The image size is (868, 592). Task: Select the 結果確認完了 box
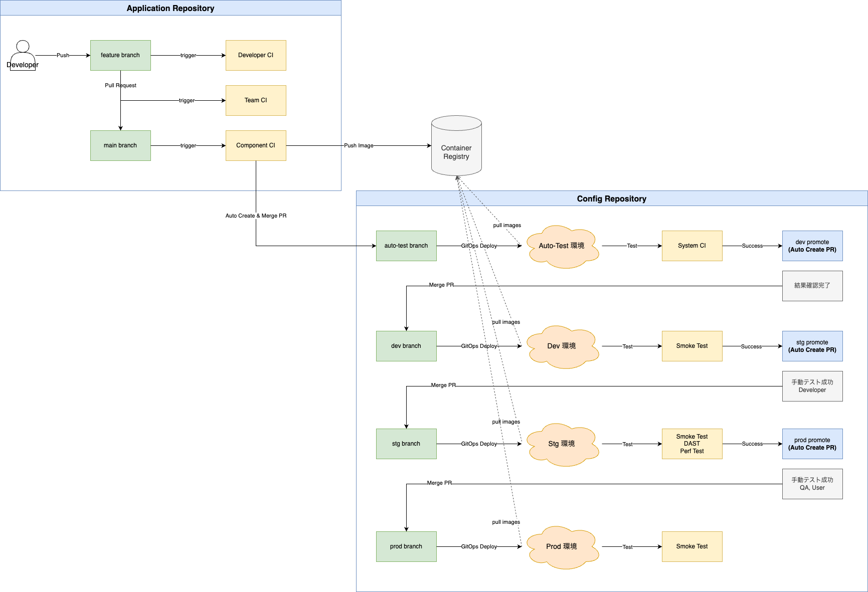pos(812,286)
